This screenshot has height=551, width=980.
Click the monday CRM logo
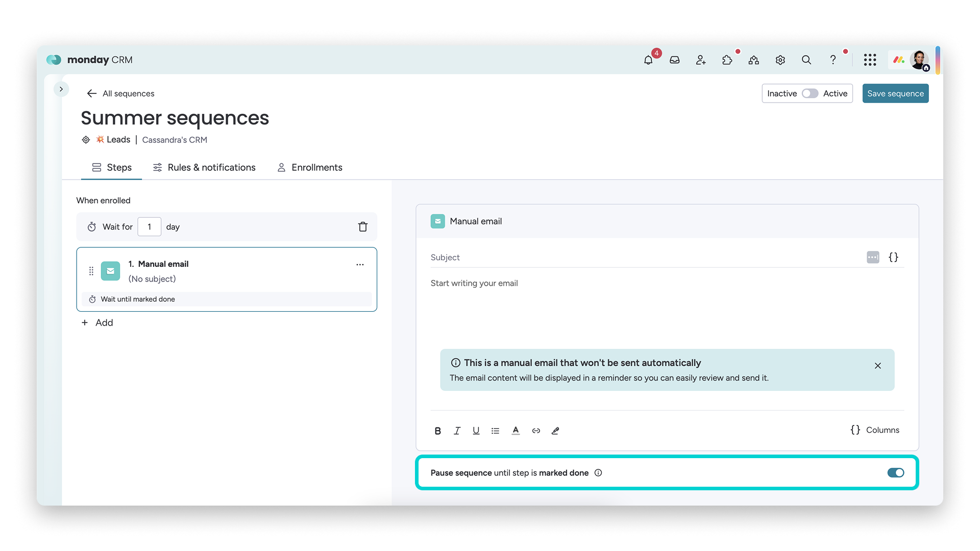coord(89,60)
